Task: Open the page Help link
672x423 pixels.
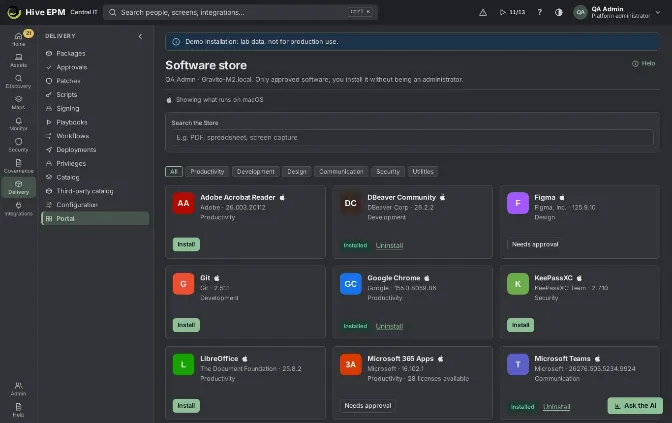Action: click(644, 63)
